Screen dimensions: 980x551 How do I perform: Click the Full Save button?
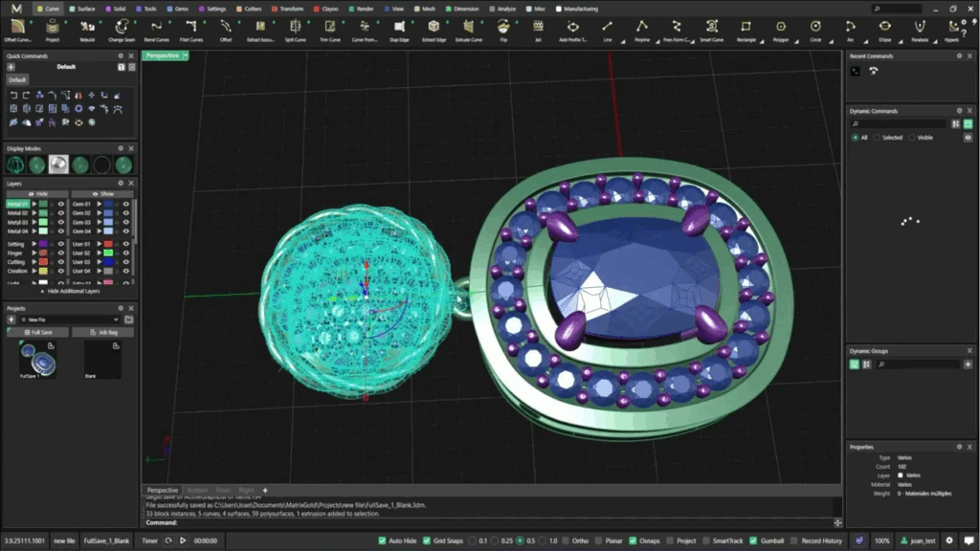36,333
